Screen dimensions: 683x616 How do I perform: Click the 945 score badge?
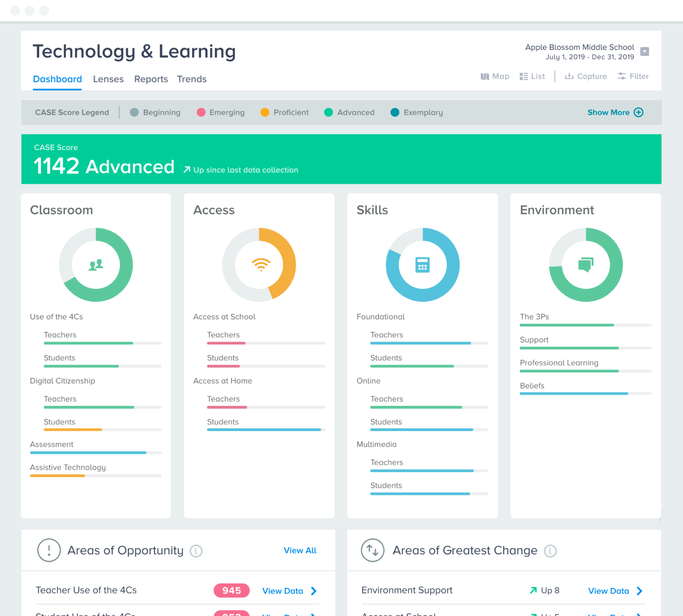click(231, 590)
